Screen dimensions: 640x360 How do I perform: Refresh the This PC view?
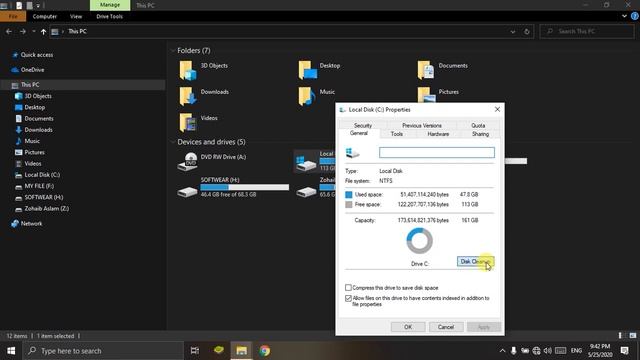tap(527, 31)
